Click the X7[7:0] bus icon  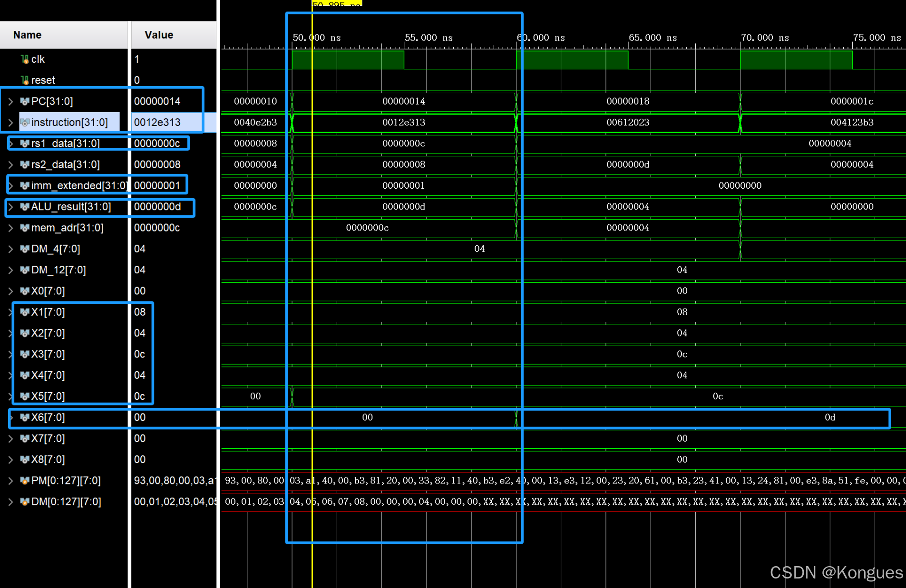(25, 438)
